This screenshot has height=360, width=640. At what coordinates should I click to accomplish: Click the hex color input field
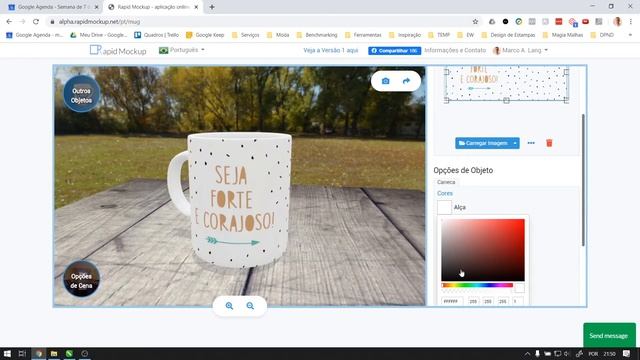coord(452,301)
